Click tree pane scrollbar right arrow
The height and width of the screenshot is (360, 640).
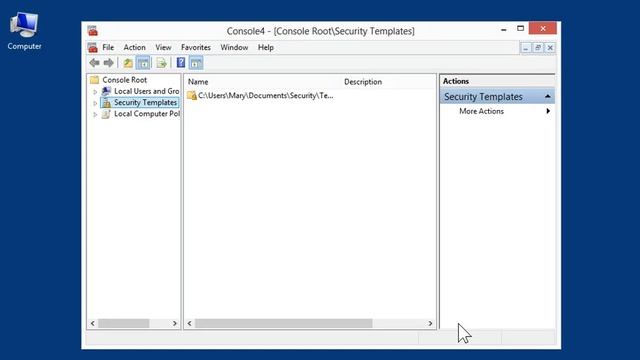(175, 323)
